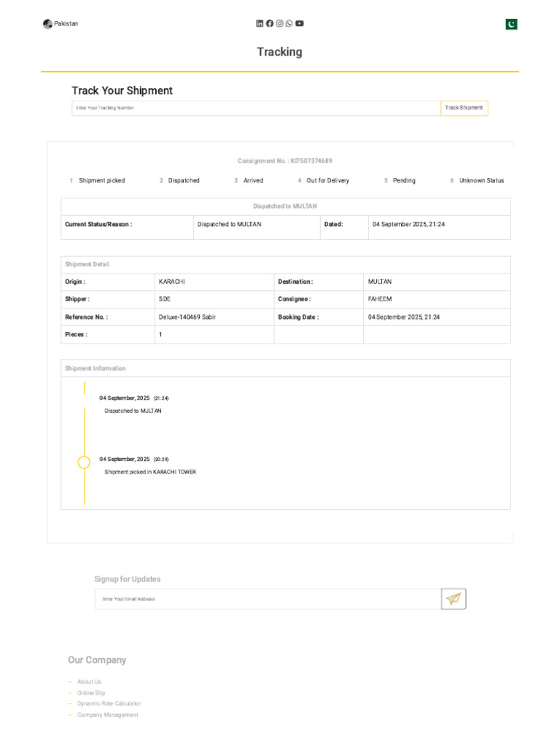
Task: Click the paper plane submit icon
Action: (454, 599)
